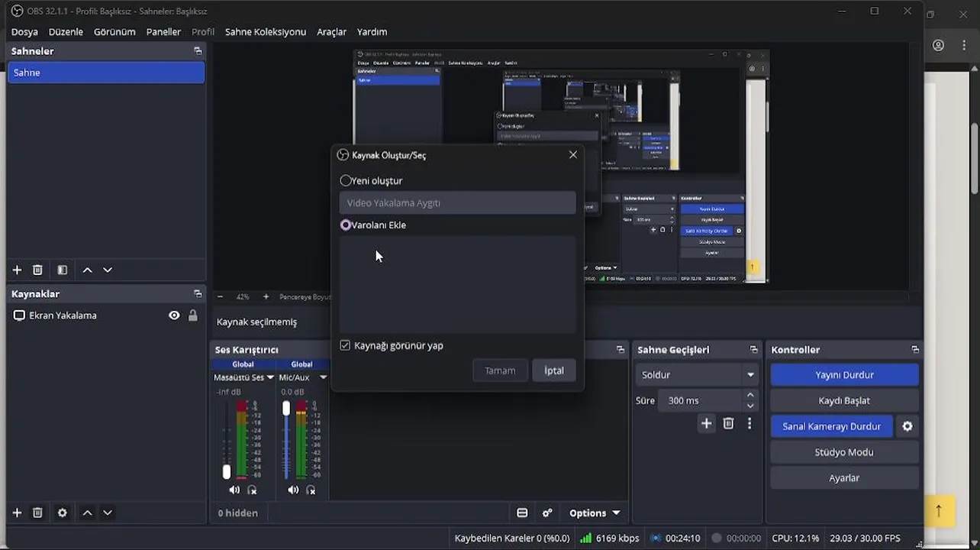Move source up in Kaynaklar toolbar
Image resolution: width=980 pixels, height=550 pixels.
tap(87, 513)
